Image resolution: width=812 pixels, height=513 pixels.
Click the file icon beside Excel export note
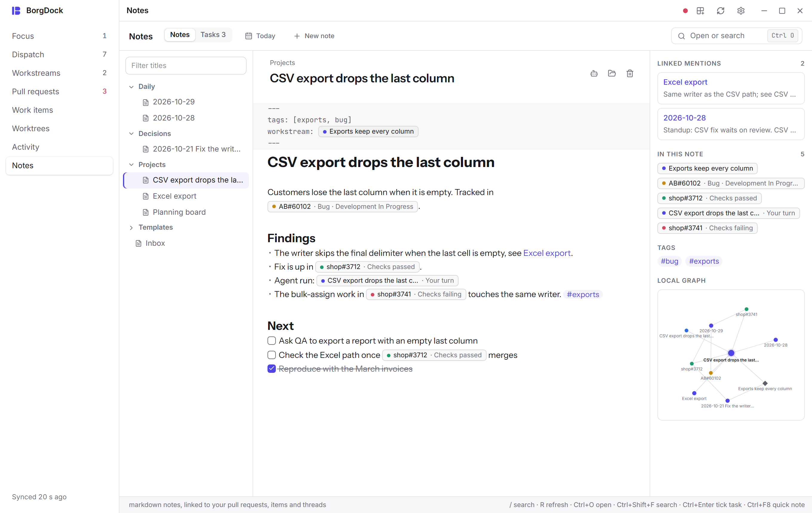point(146,196)
